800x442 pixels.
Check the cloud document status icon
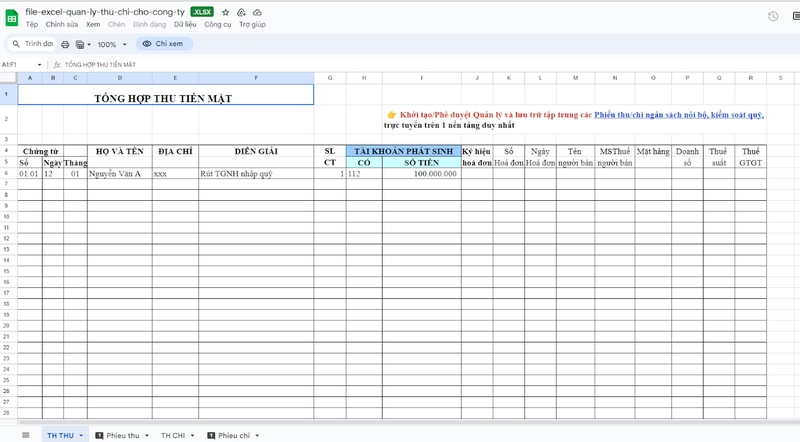pos(257,12)
